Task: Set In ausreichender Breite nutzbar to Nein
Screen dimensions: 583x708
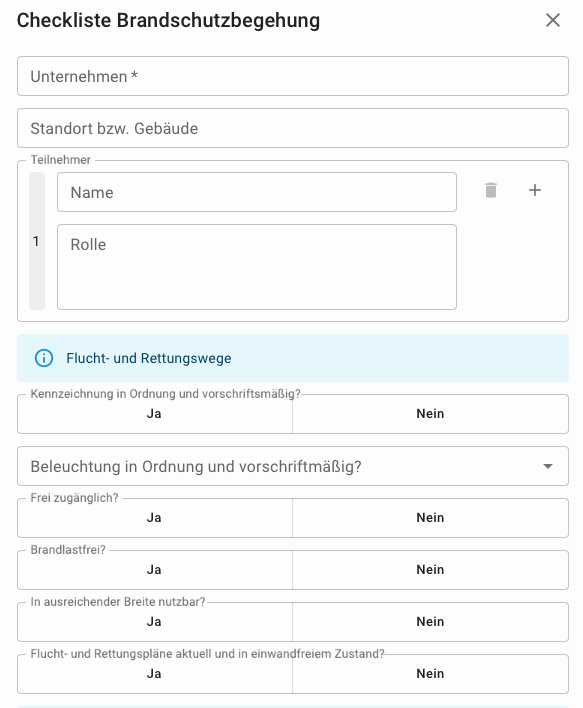Action: coord(430,622)
